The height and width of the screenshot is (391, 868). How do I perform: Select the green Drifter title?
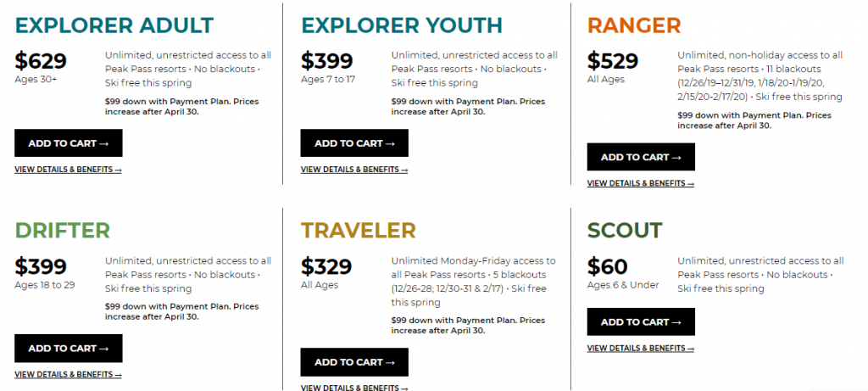coord(63,231)
